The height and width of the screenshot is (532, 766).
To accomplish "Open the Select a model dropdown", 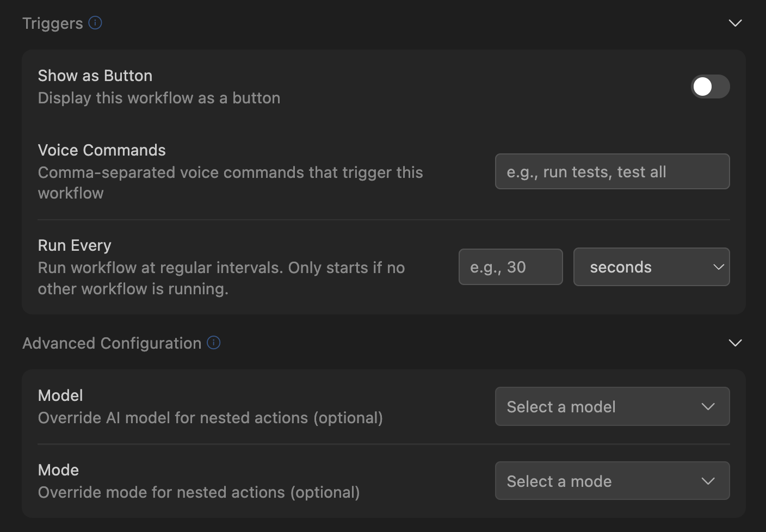I will [612, 407].
